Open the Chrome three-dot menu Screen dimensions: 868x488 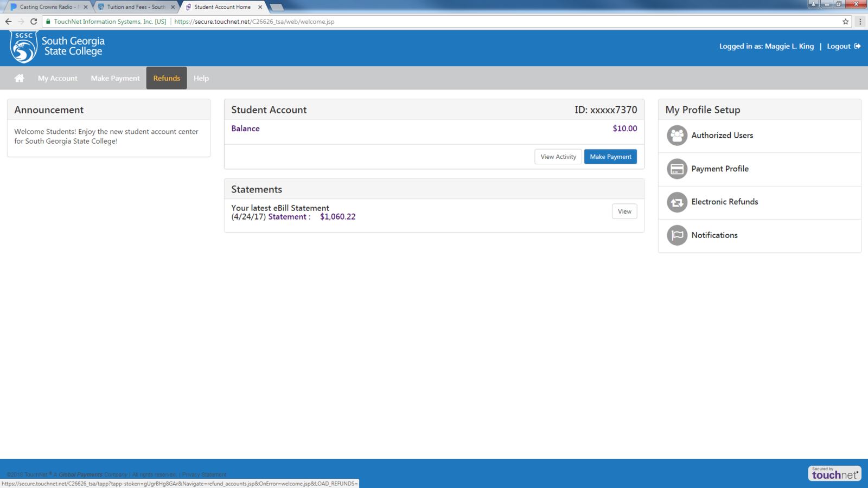click(x=860, y=22)
